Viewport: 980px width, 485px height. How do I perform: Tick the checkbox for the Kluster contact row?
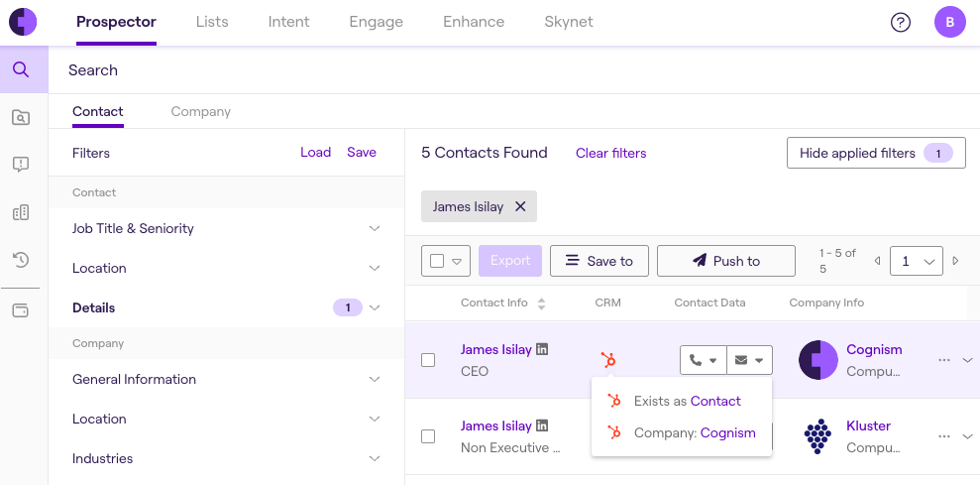428,436
